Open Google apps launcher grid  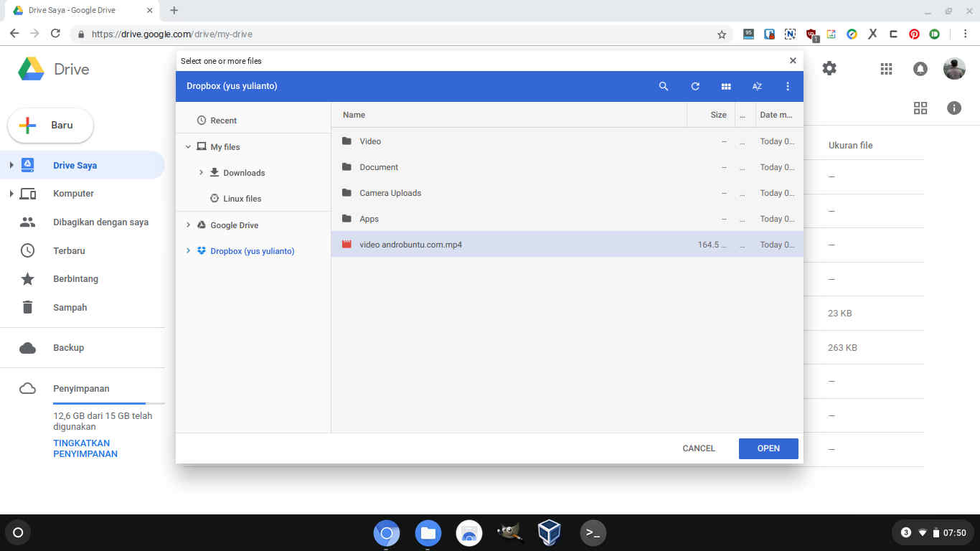click(886, 68)
